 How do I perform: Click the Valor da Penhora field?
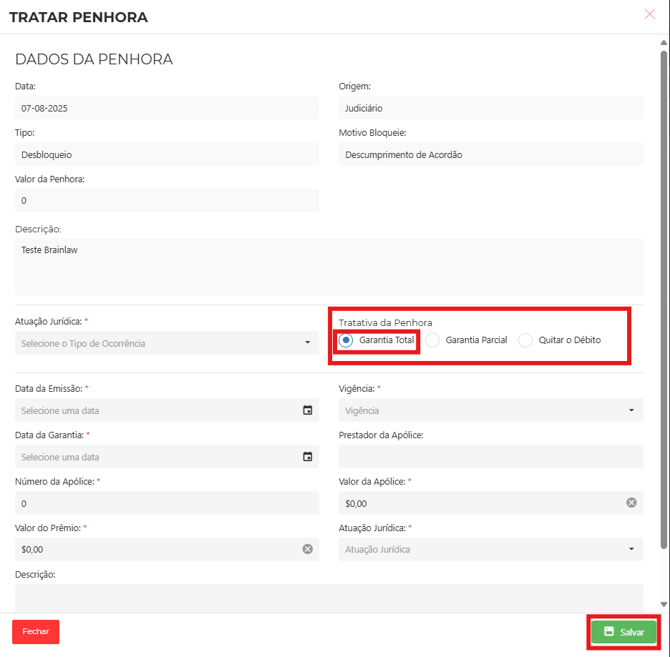click(x=166, y=201)
